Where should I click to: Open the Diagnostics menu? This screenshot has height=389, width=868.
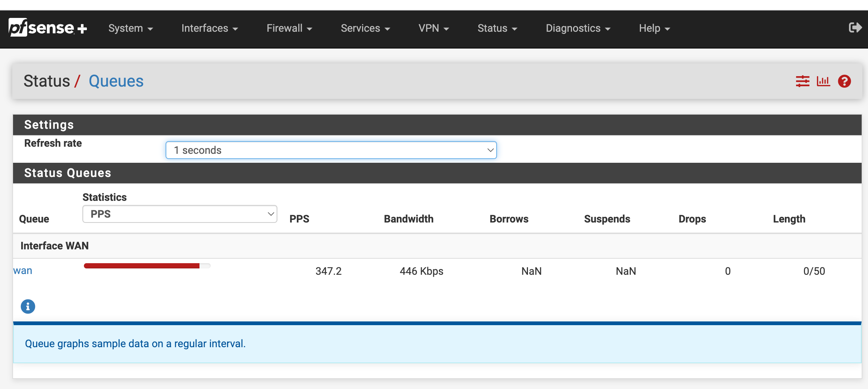578,28
